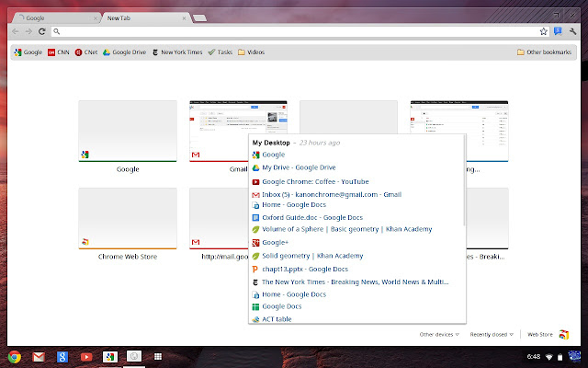Click the browser back arrow
The width and height of the screenshot is (588, 368).
(16, 31)
